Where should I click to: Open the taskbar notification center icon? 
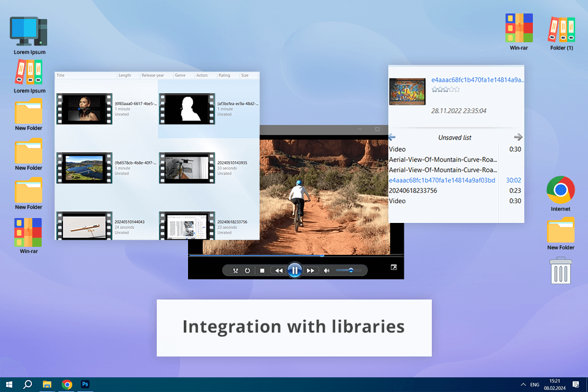(x=576, y=385)
